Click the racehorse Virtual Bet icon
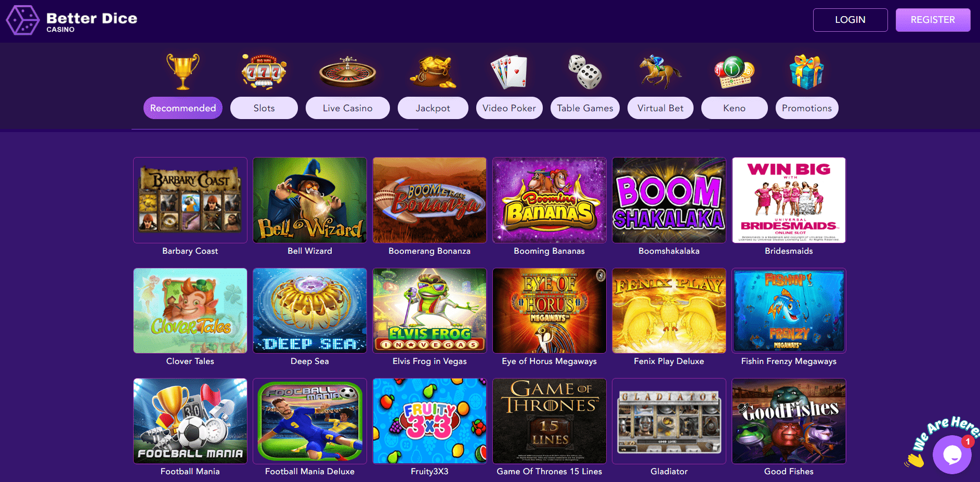The height and width of the screenshot is (482, 980). click(x=660, y=72)
